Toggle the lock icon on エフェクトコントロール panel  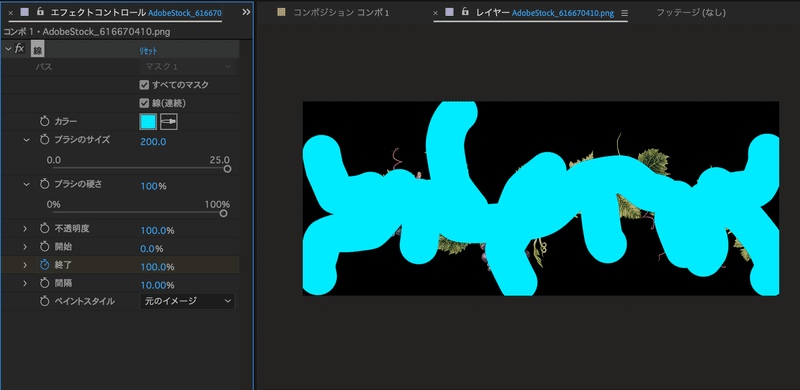[x=40, y=12]
